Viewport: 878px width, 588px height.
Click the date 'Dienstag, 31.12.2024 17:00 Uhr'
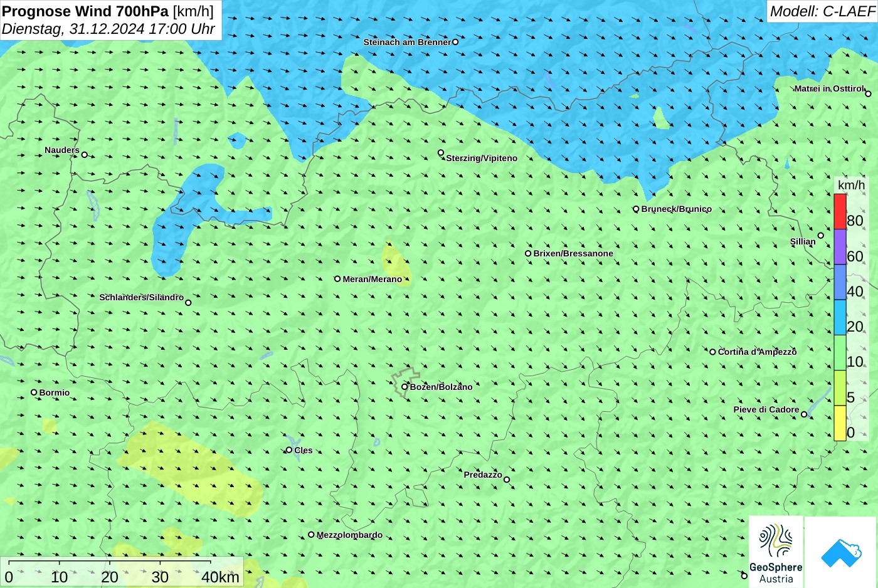108,29
